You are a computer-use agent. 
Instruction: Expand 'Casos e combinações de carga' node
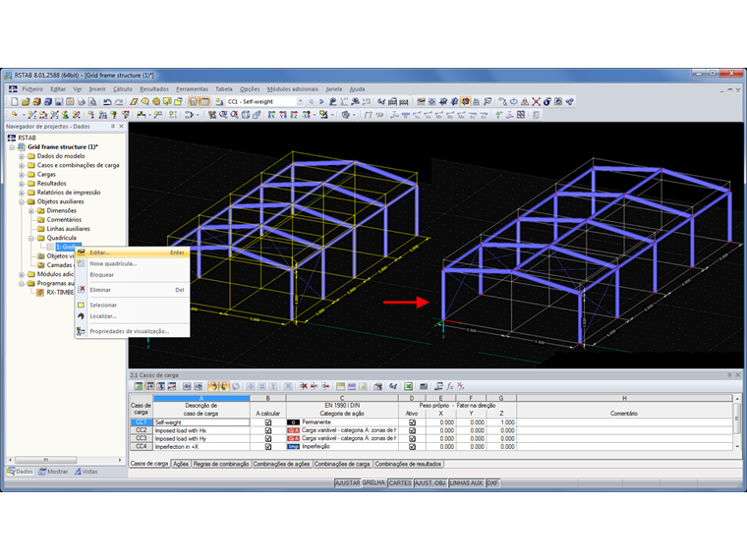22,165
